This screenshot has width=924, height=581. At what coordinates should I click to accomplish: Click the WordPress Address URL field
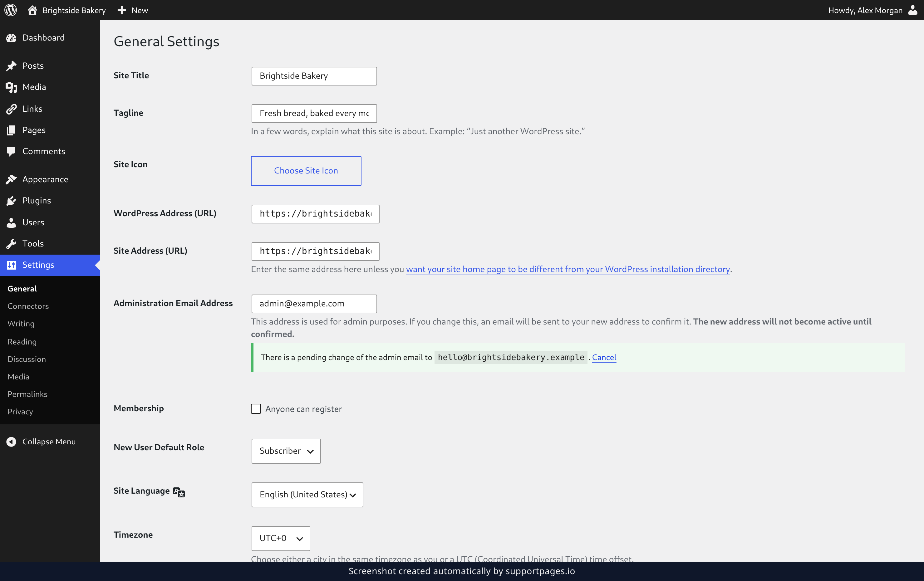coord(315,214)
